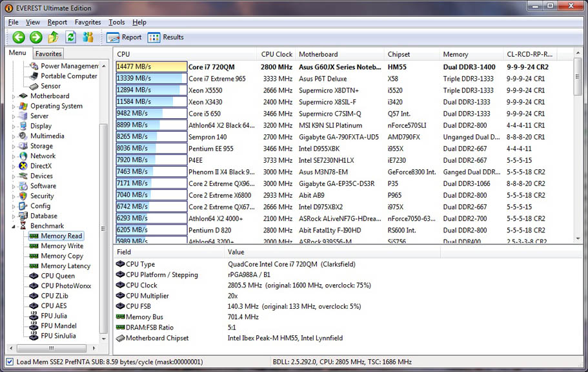Open the Software category icon

point(23,186)
